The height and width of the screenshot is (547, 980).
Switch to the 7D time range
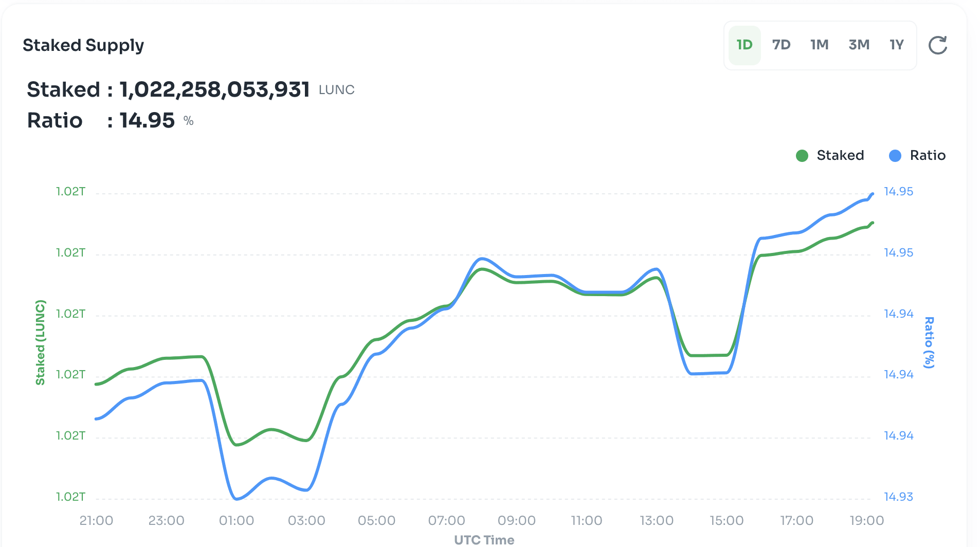(781, 45)
